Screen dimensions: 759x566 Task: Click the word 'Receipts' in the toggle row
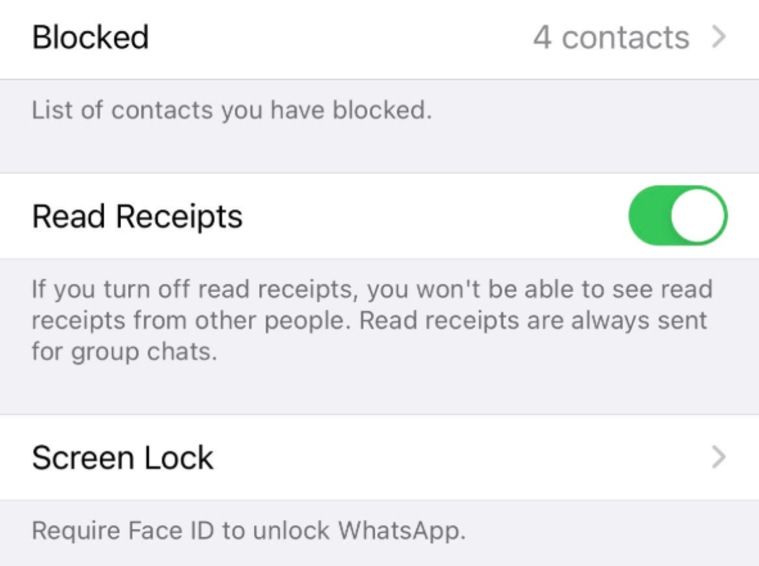tap(179, 216)
